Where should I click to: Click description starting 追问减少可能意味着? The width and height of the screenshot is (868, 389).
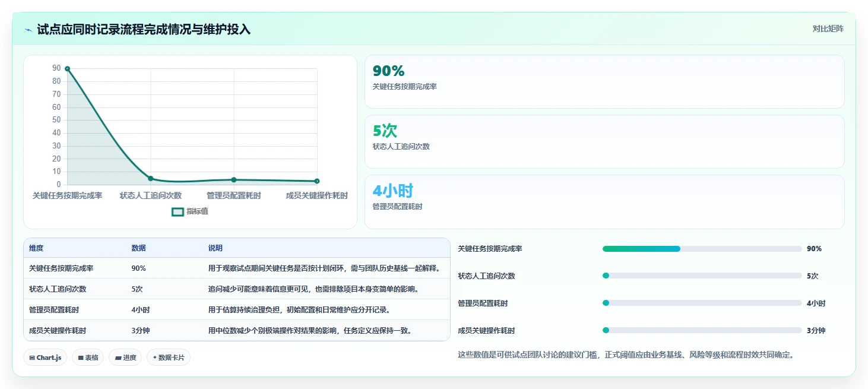[x=313, y=289]
